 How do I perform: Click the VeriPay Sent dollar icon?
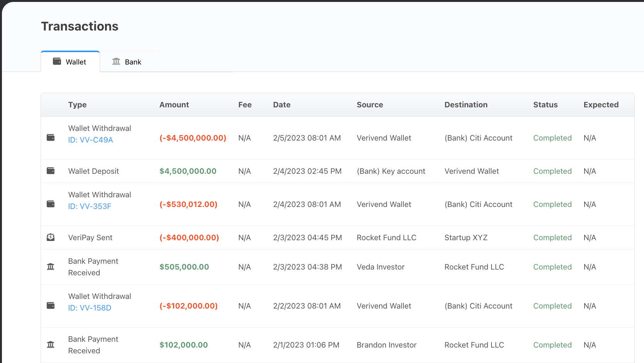(51, 237)
